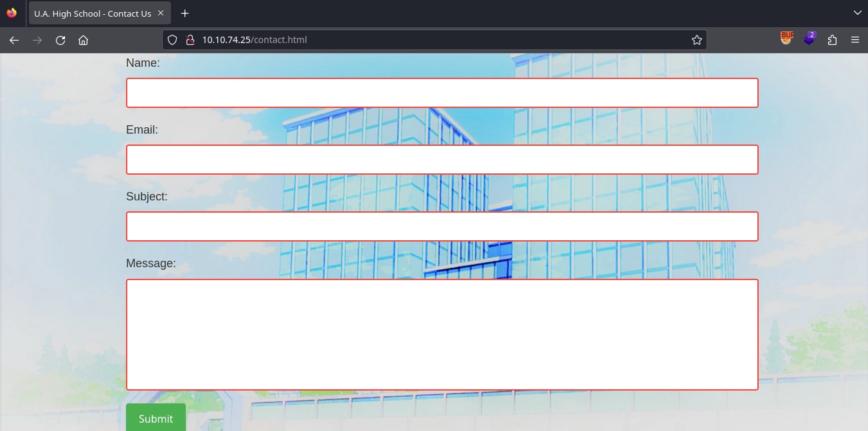
Task: View site security info via padlock icon
Action: [190, 40]
